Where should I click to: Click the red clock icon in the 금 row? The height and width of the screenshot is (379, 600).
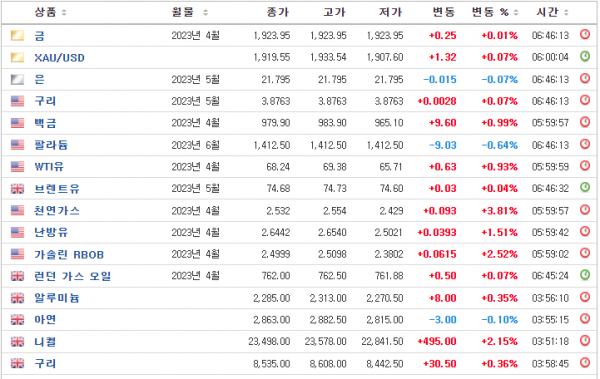click(x=585, y=34)
